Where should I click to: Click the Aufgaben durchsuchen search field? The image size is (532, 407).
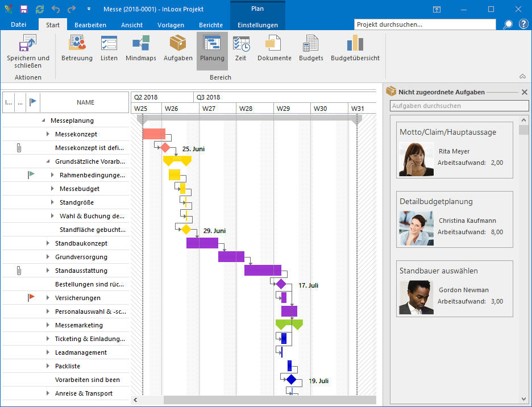tap(459, 106)
